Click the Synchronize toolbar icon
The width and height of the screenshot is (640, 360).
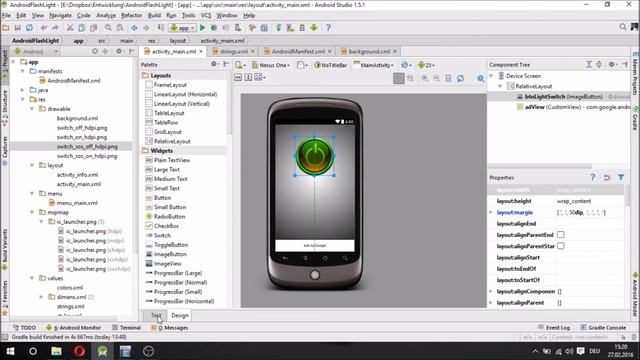pos(29,28)
